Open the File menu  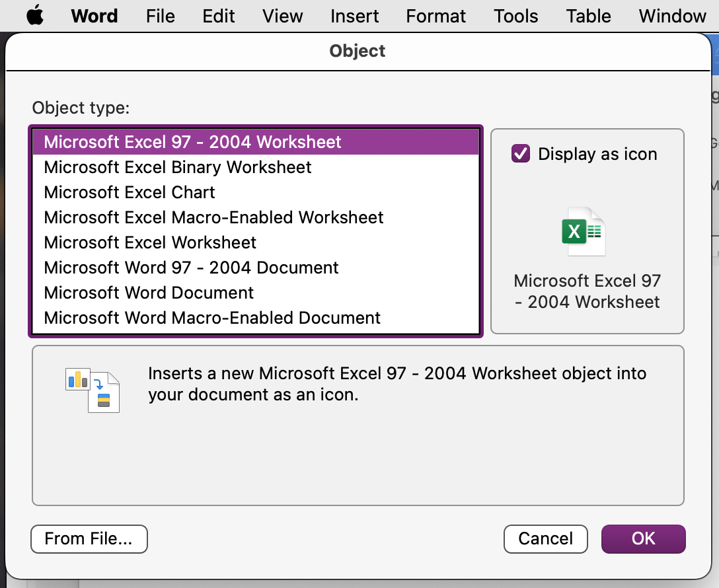(x=161, y=16)
